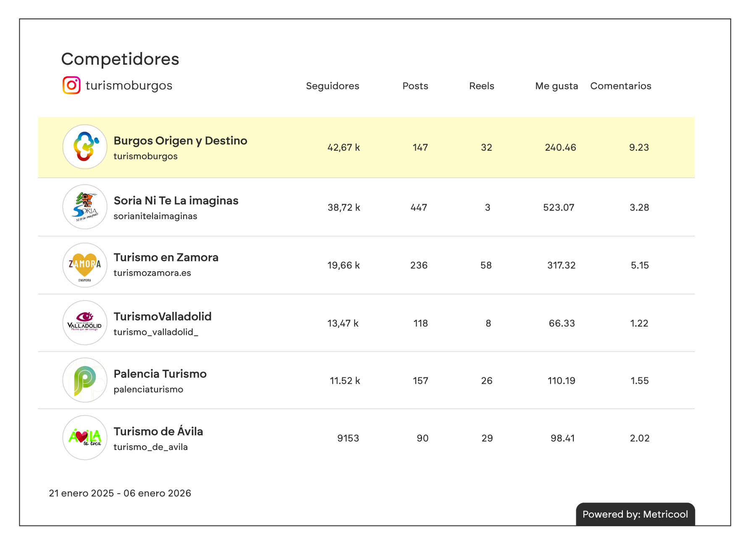
Task: Open the turismoburgos account name in header
Action: click(x=129, y=86)
